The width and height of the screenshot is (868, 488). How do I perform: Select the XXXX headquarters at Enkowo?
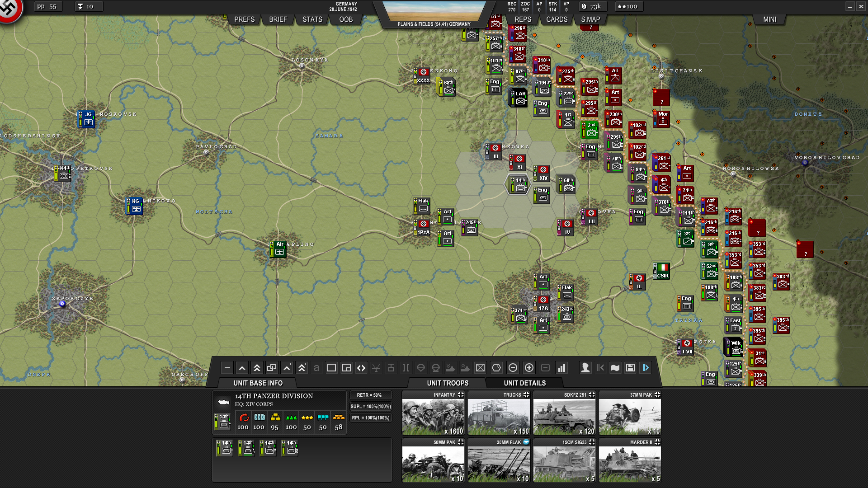[x=422, y=76]
